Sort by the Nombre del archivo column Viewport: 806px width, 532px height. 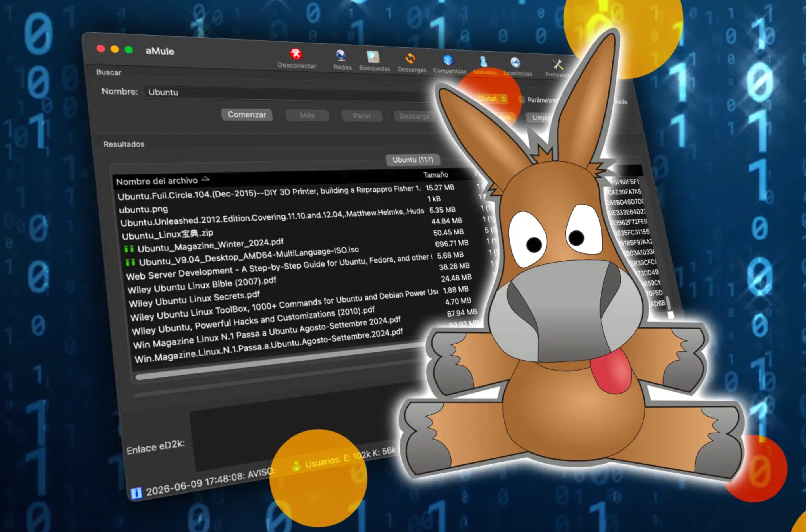163,181
